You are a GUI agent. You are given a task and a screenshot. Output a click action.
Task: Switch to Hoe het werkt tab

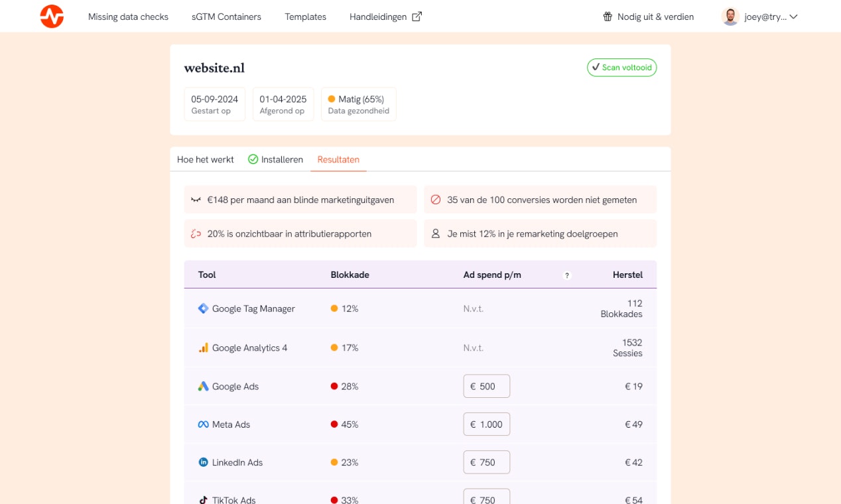tap(206, 159)
